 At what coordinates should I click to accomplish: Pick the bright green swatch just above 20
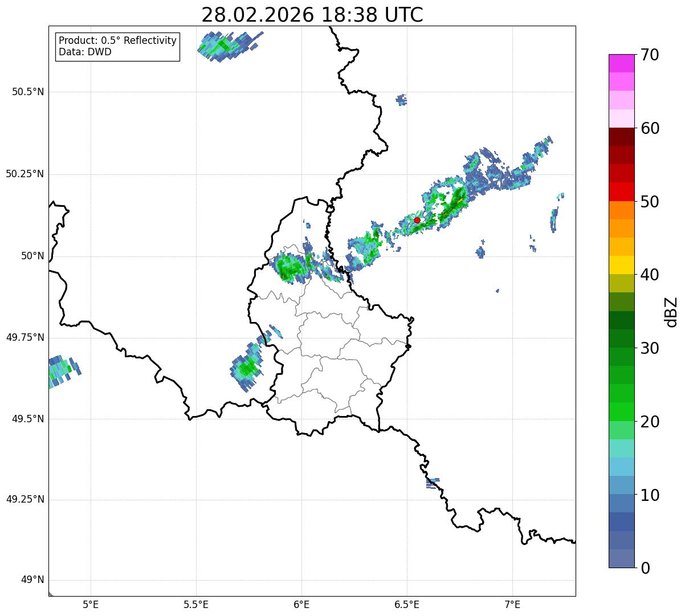[x=621, y=412]
